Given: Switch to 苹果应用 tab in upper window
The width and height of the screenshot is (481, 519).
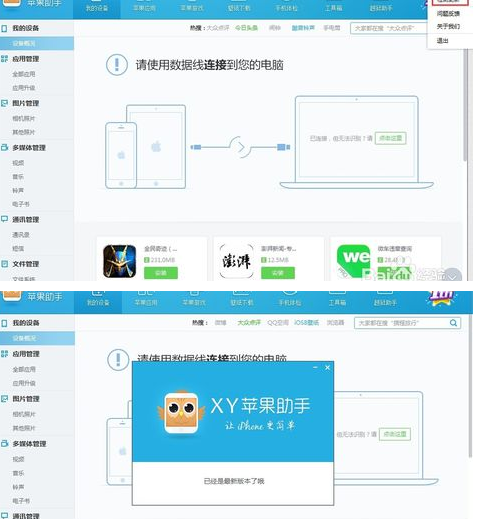Looking at the screenshot, I should coord(144,8).
